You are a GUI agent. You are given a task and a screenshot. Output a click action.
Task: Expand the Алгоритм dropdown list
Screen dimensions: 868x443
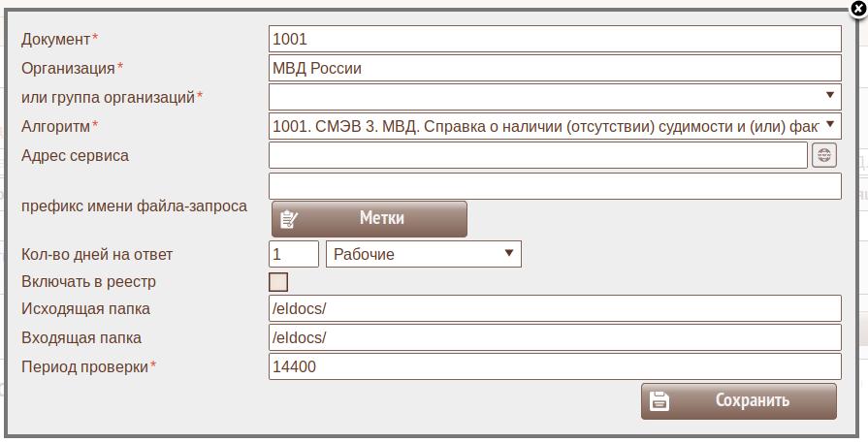point(555,125)
